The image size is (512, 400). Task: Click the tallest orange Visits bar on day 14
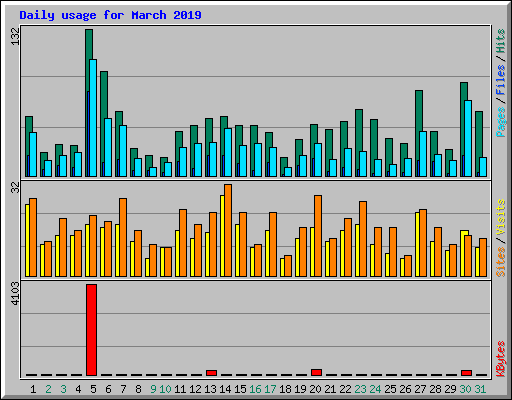(228, 230)
